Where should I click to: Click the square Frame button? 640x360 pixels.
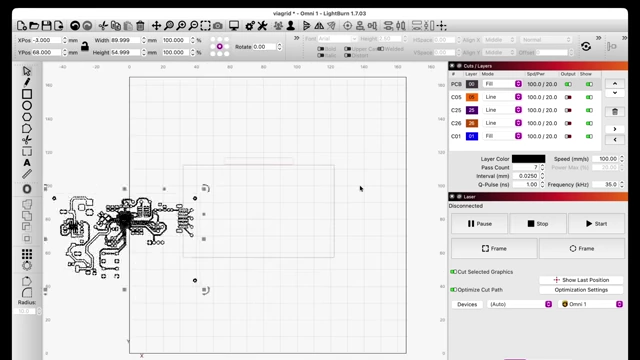(x=494, y=249)
